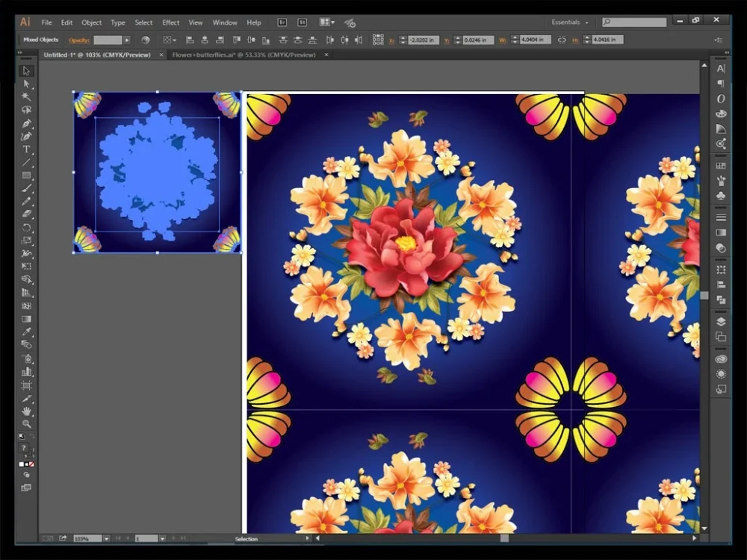Select the Rectangle tool

click(x=26, y=175)
